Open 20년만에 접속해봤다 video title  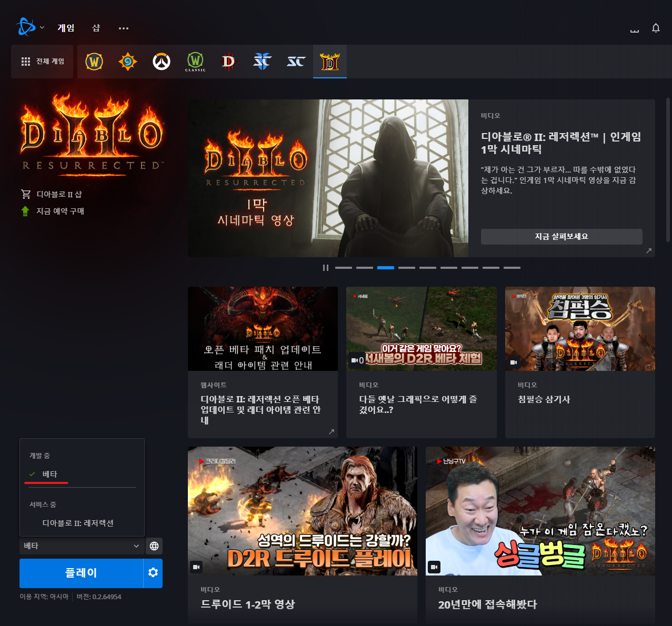[x=488, y=604]
